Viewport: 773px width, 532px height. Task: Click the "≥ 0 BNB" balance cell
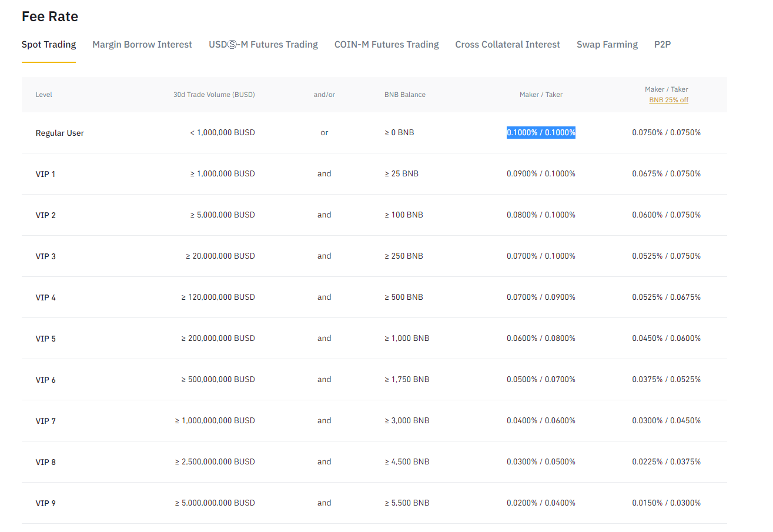[x=399, y=133]
